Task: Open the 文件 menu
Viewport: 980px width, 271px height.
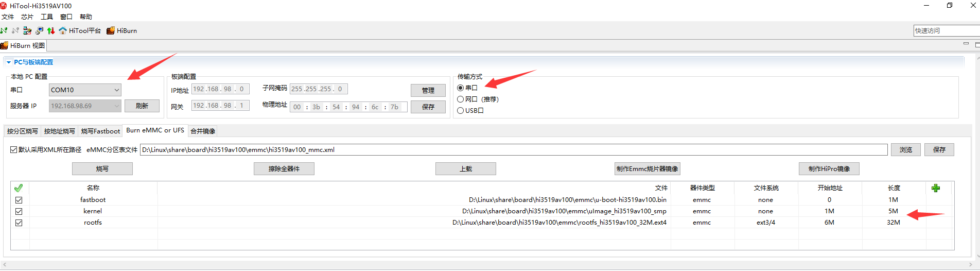Action: pos(8,17)
